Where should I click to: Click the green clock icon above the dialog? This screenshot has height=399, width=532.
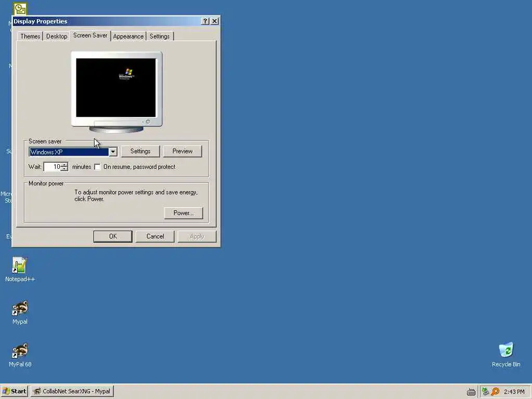pos(20,9)
